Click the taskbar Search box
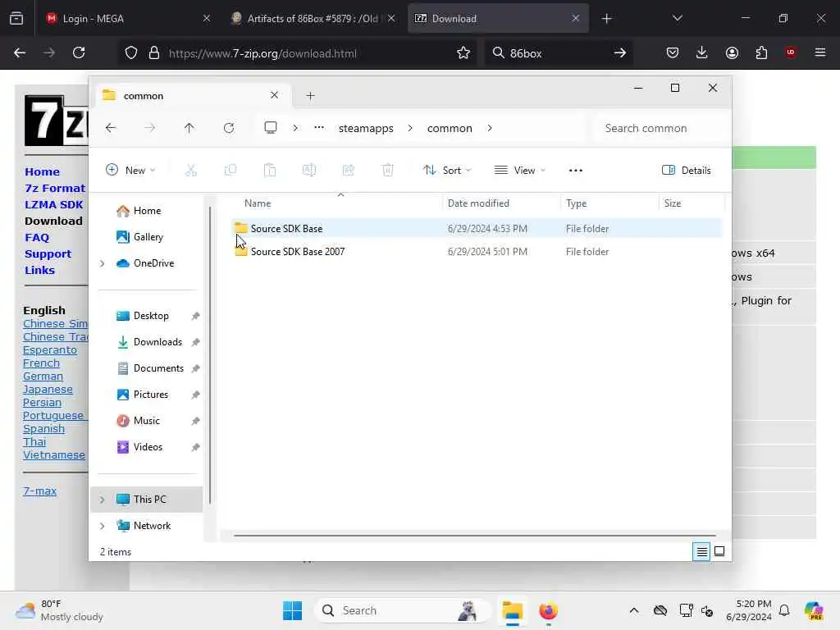This screenshot has height=630, width=840. pyautogui.click(x=402, y=610)
